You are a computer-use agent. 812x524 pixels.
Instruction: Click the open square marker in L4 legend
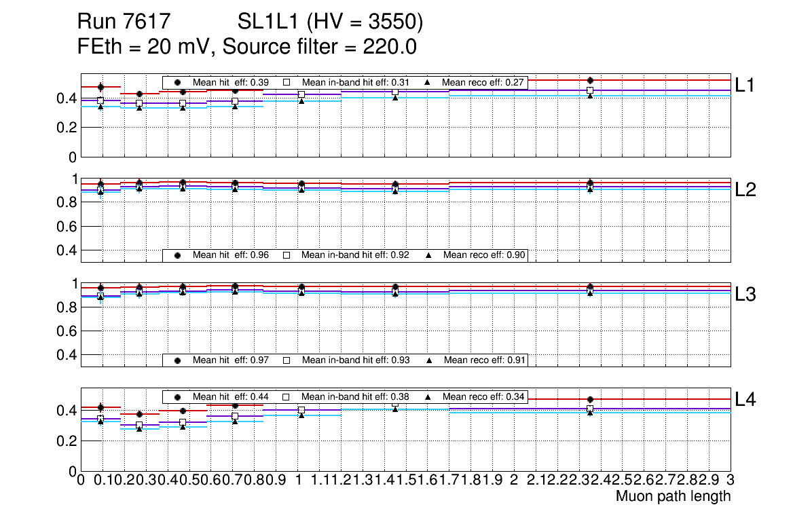coord(287,396)
